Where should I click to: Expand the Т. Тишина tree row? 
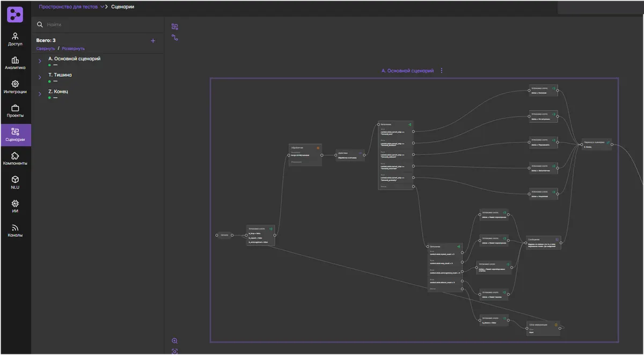coord(40,78)
